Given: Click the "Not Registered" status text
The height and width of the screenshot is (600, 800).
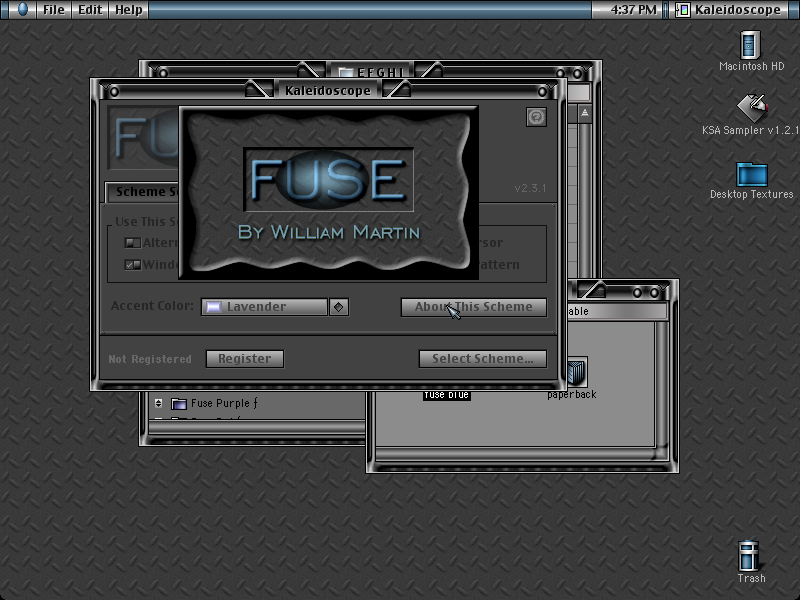Looking at the screenshot, I should click(150, 359).
